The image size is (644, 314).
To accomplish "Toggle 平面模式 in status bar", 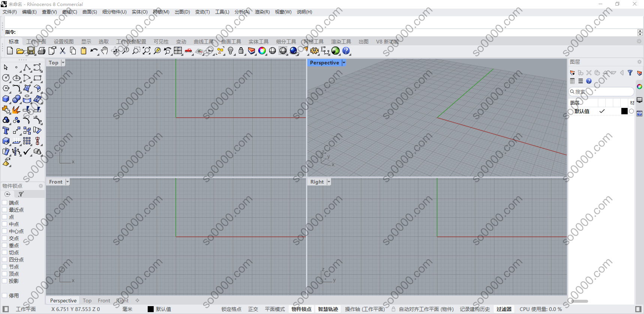I will click(275, 309).
